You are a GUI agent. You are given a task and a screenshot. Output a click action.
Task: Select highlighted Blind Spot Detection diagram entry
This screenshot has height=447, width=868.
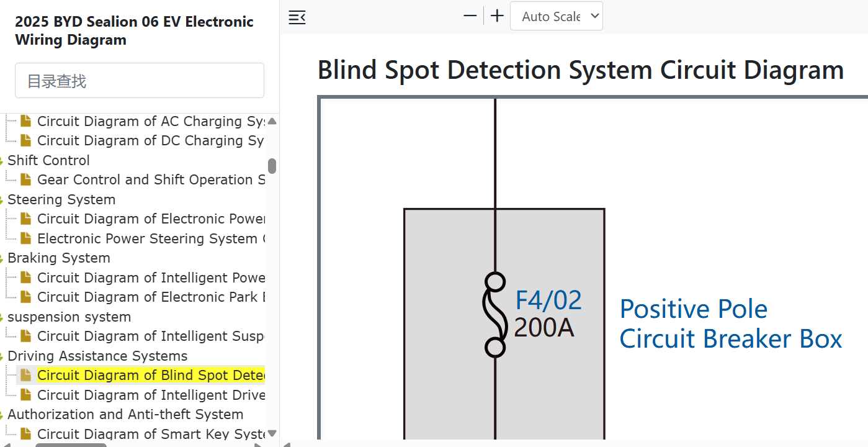point(151,375)
